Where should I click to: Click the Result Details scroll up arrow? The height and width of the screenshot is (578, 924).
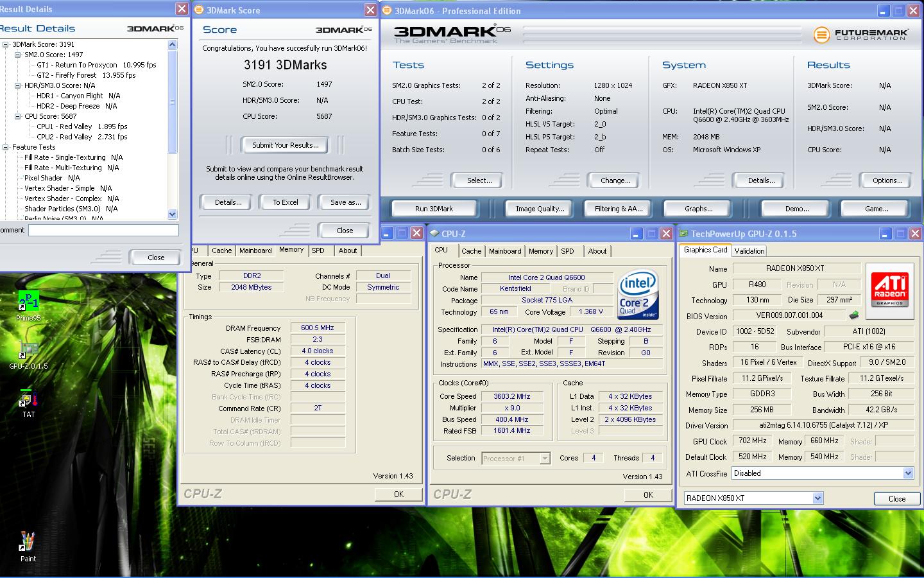pos(172,44)
